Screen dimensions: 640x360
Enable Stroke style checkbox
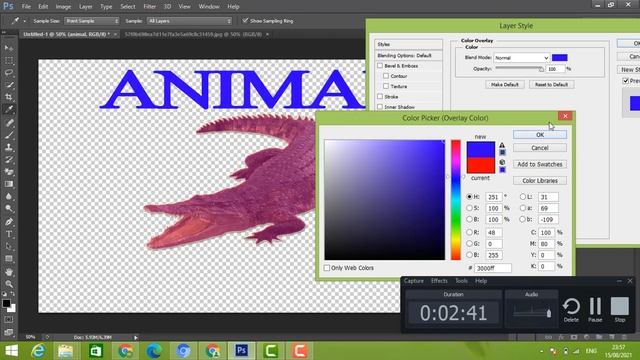pyautogui.click(x=380, y=96)
